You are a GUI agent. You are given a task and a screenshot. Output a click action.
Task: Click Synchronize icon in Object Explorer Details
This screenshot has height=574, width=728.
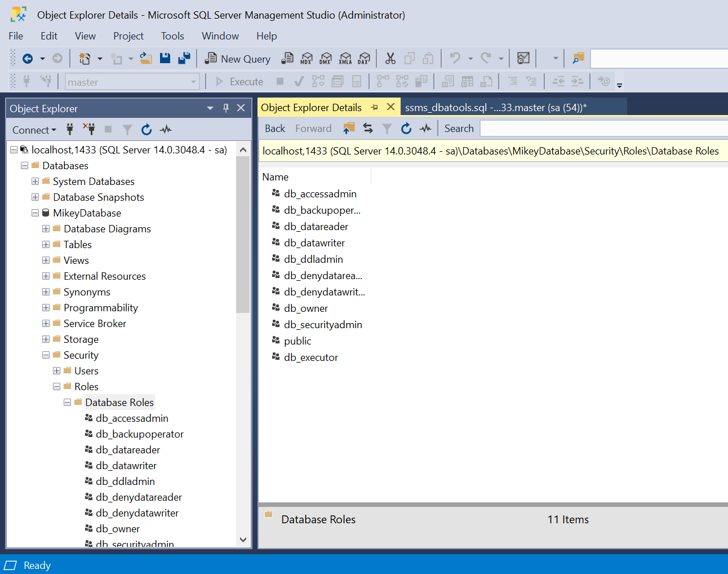368,129
